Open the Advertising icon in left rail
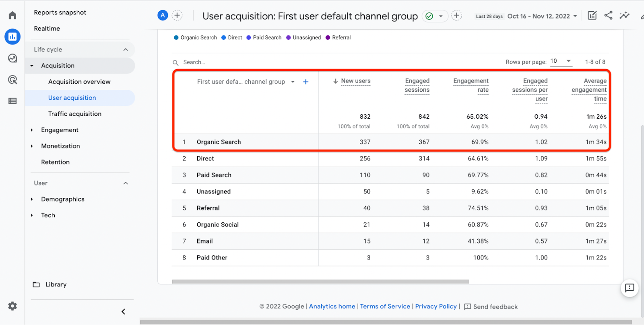This screenshot has height=325, width=644. (x=12, y=80)
